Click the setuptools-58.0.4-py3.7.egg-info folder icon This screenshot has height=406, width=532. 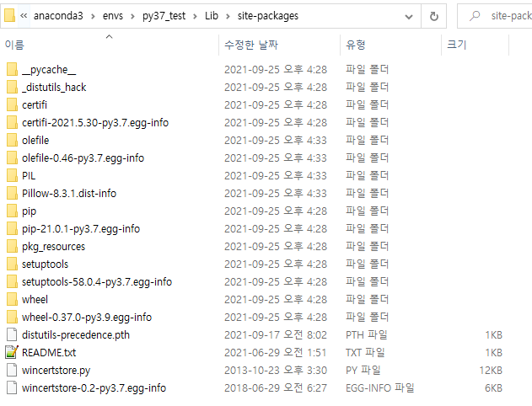point(12,281)
